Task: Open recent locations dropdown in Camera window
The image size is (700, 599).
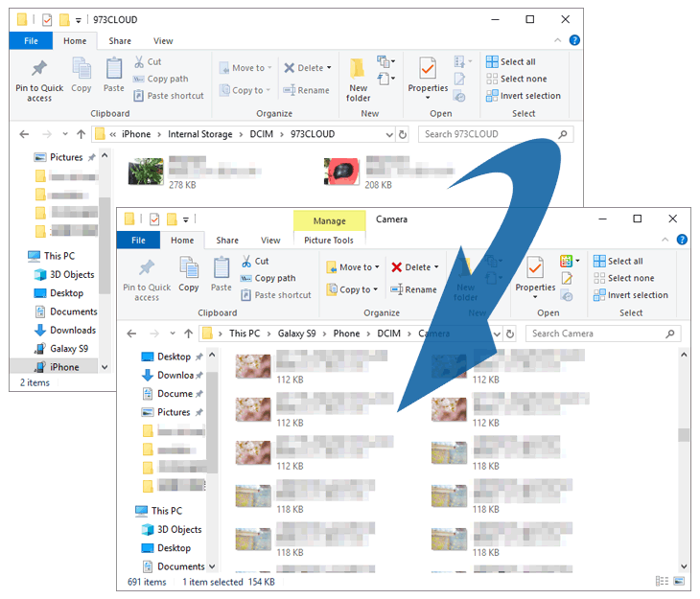Action: coord(173,334)
